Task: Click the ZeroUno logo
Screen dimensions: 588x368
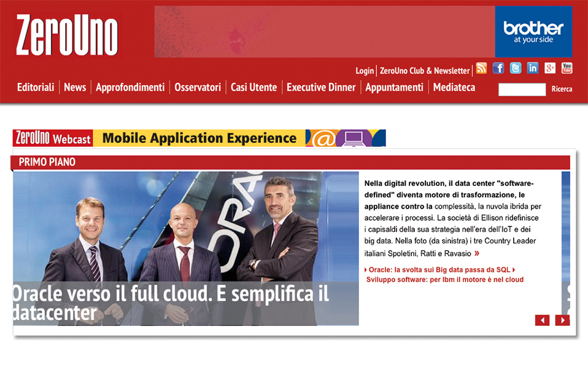Action: click(67, 36)
